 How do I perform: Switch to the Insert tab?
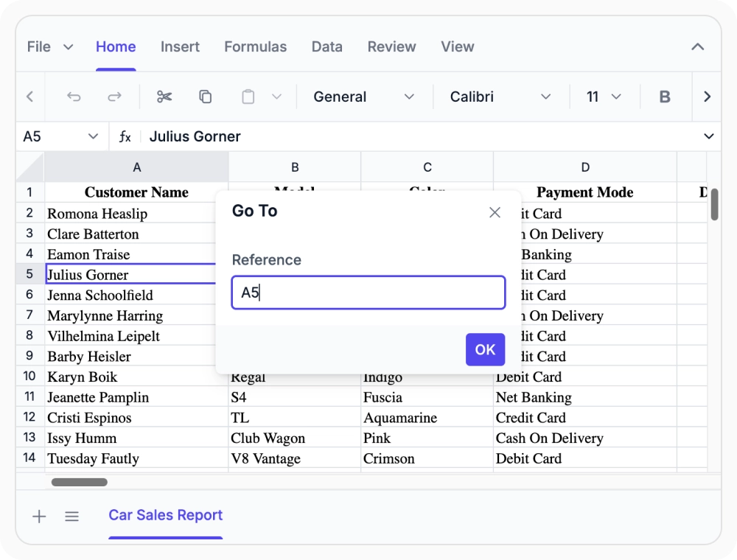coord(180,46)
